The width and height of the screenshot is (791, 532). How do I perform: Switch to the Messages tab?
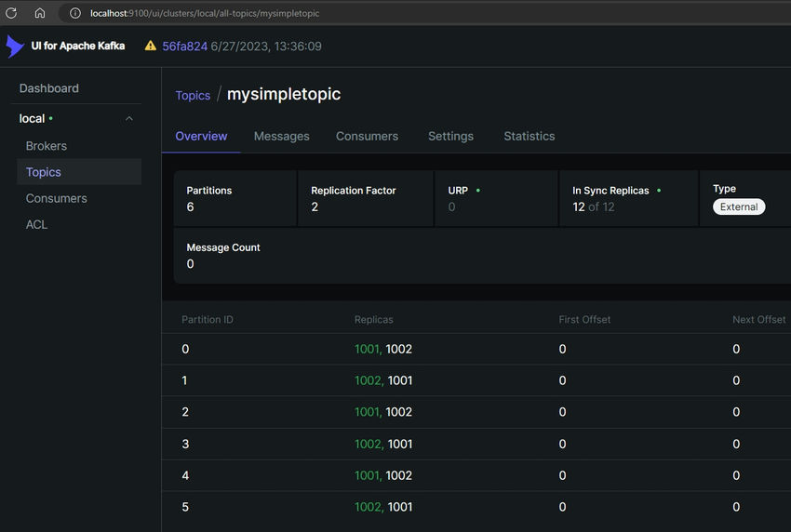coord(281,136)
